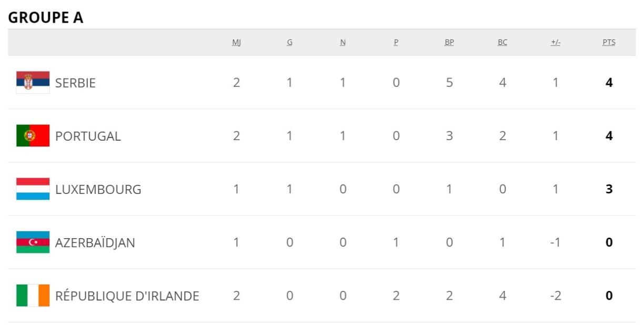
Task: Click the BP column header
Action: [449, 43]
